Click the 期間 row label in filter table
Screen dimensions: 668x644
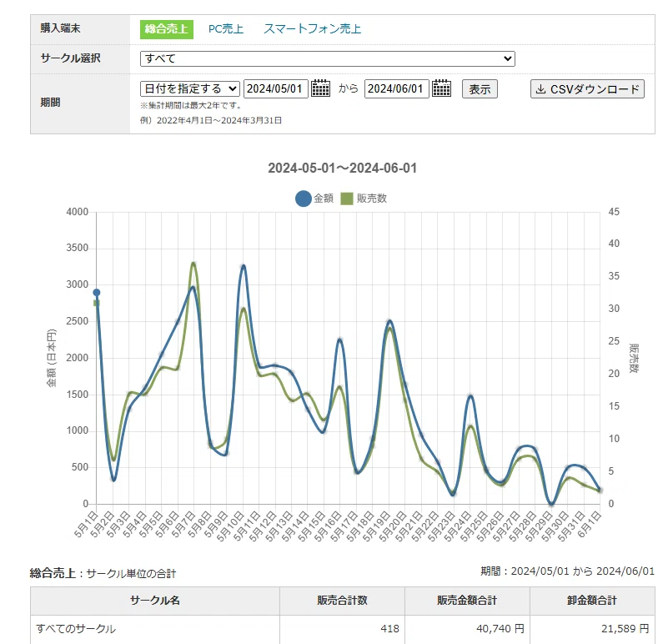coord(50,103)
